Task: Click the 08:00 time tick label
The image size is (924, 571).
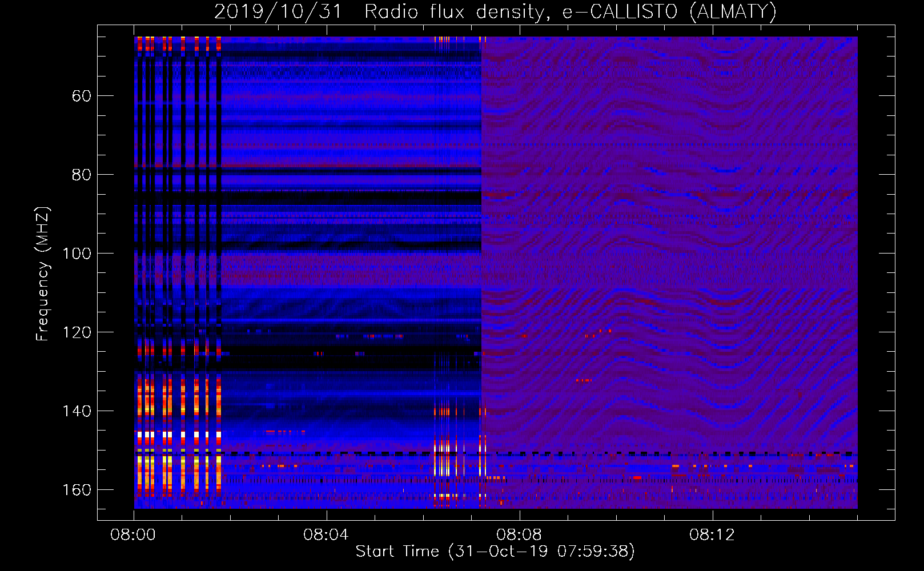Action: point(134,535)
